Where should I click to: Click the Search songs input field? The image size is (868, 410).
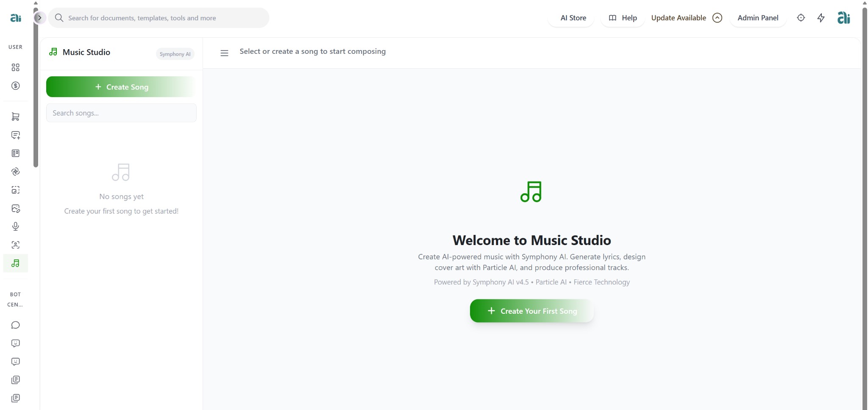(x=121, y=113)
